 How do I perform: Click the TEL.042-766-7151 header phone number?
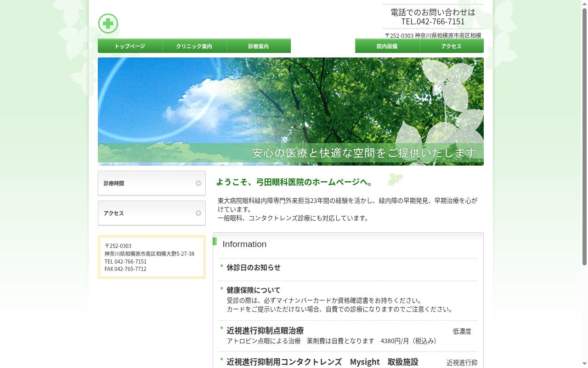(x=433, y=21)
